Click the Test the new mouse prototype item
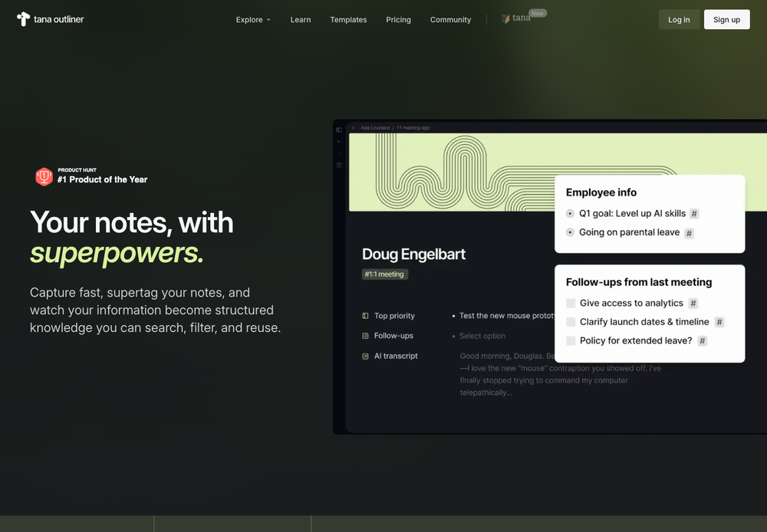The width and height of the screenshot is (767, 532). point(507,316)
